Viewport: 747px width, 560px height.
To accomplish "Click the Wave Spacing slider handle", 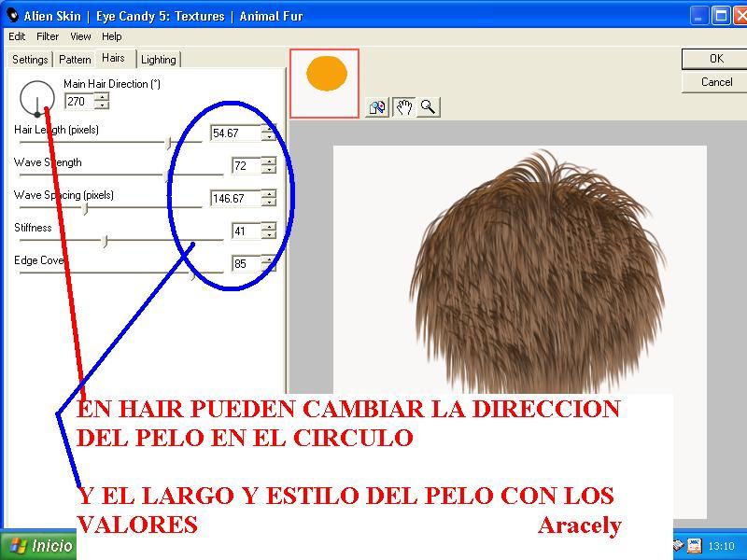I will tap(85, 208).
